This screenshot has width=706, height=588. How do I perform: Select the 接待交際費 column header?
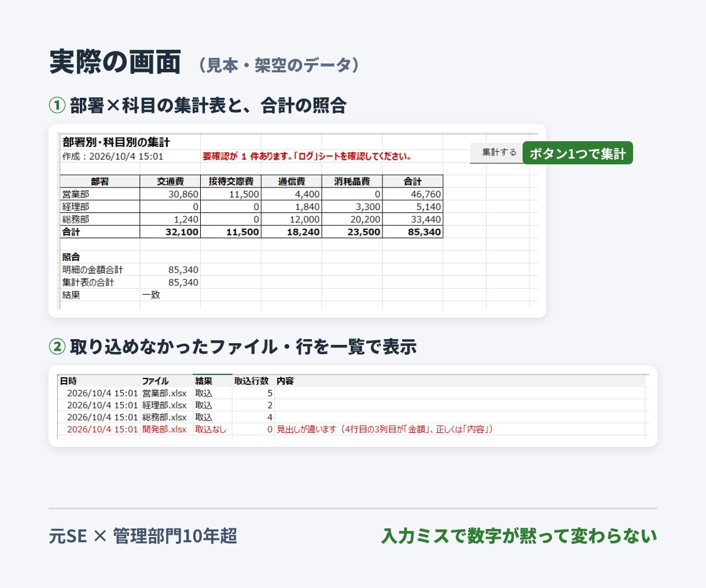tap(231, 181)
